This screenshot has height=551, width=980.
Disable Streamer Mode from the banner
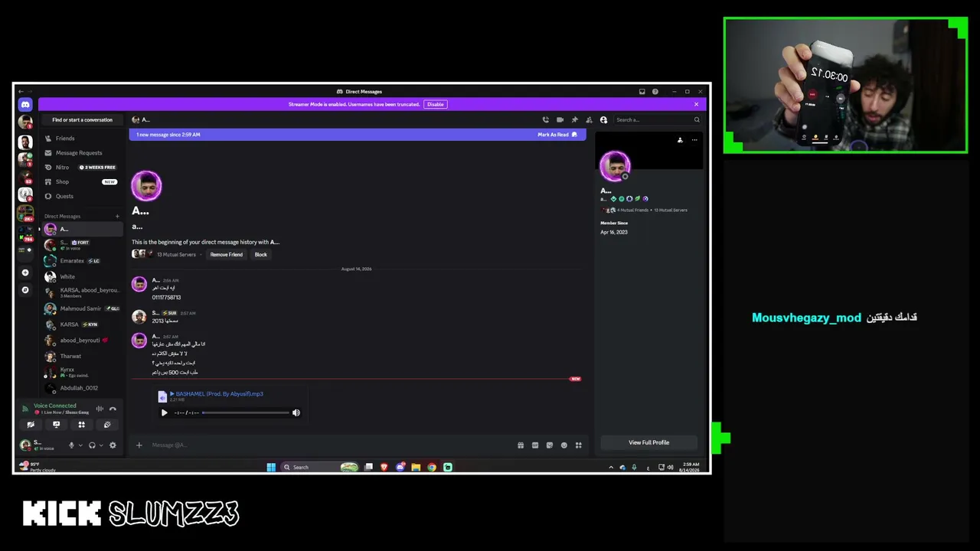(x=435, y=104)
